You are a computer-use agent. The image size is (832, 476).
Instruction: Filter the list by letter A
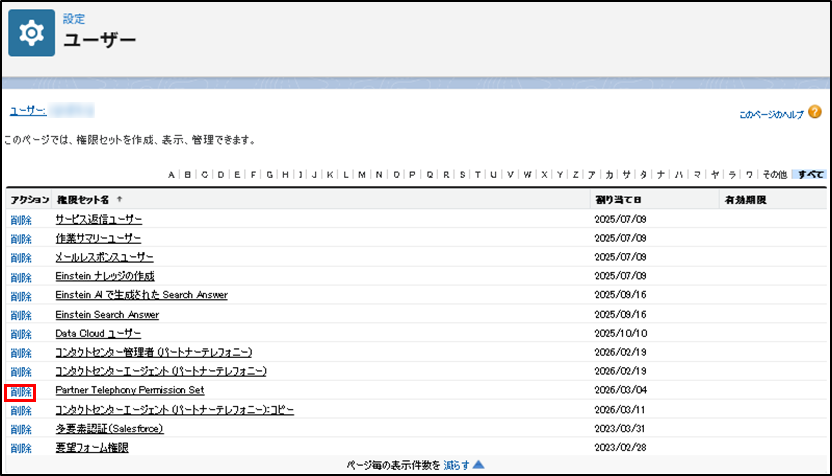coord(171,175)
